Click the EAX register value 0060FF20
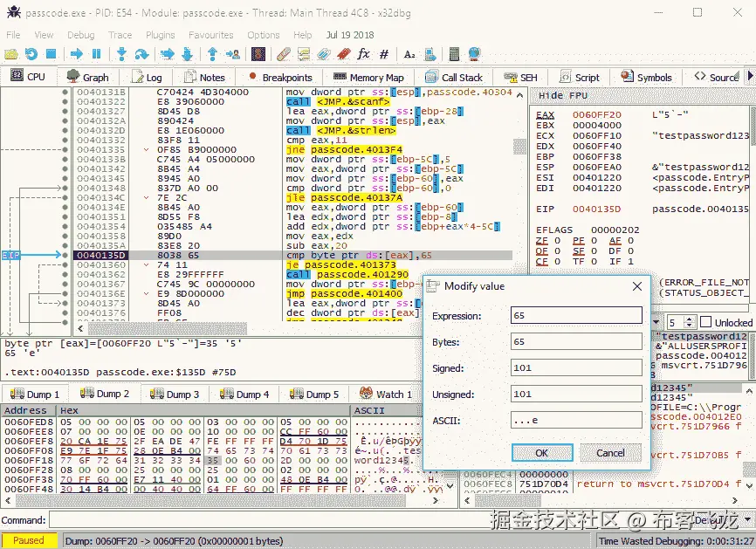 (x=597, y=114)
